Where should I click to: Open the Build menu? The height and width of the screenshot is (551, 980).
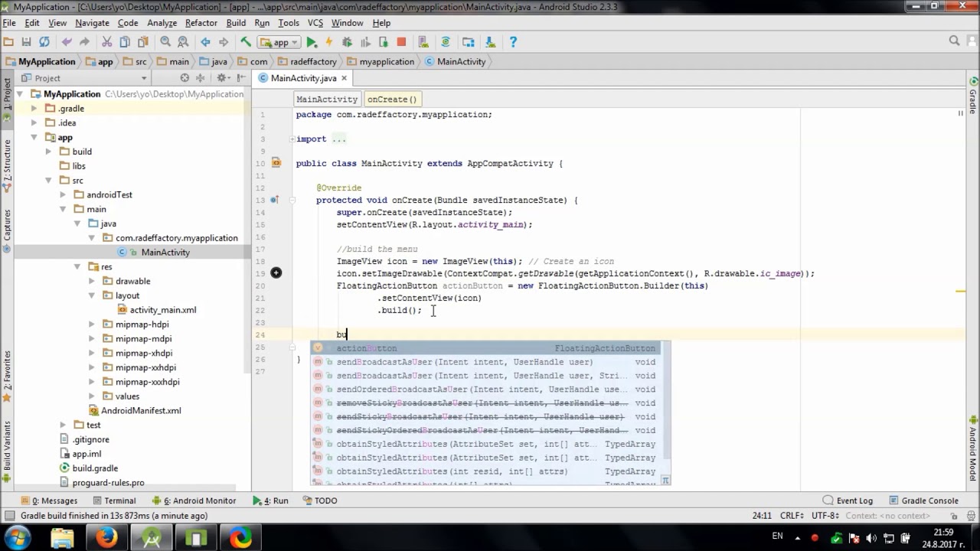coord(236,23)
